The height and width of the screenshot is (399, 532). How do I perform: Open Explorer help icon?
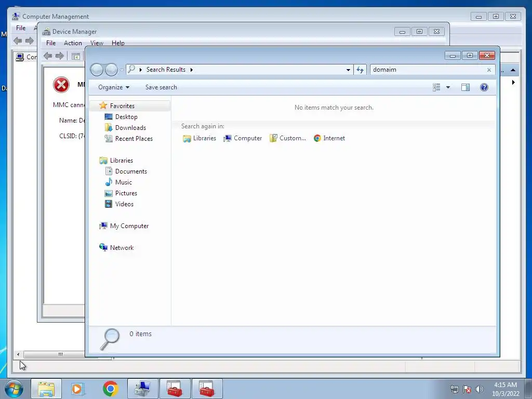point(484,87)
